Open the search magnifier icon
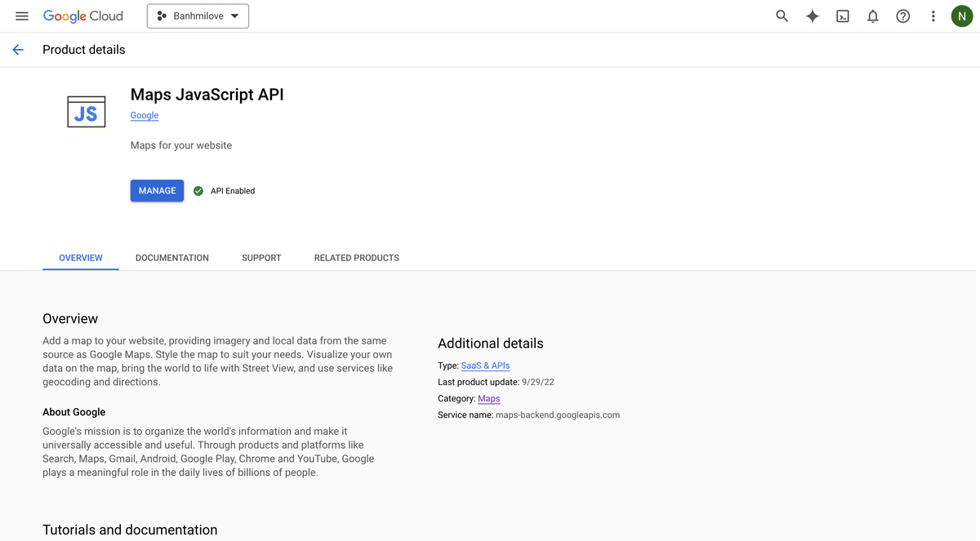 pos(782,16)
